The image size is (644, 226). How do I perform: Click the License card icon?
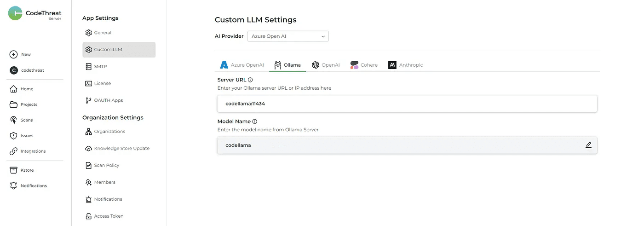(x=89, y=83)
